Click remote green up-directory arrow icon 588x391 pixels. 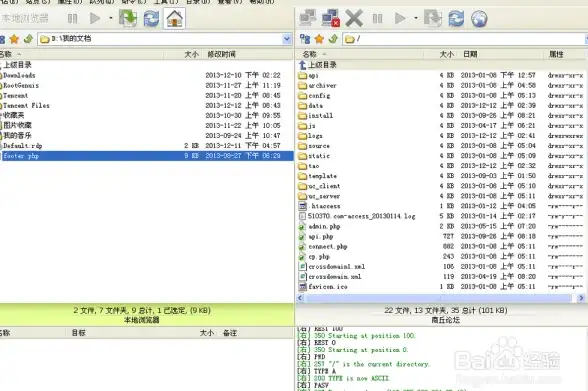[333, 39]
